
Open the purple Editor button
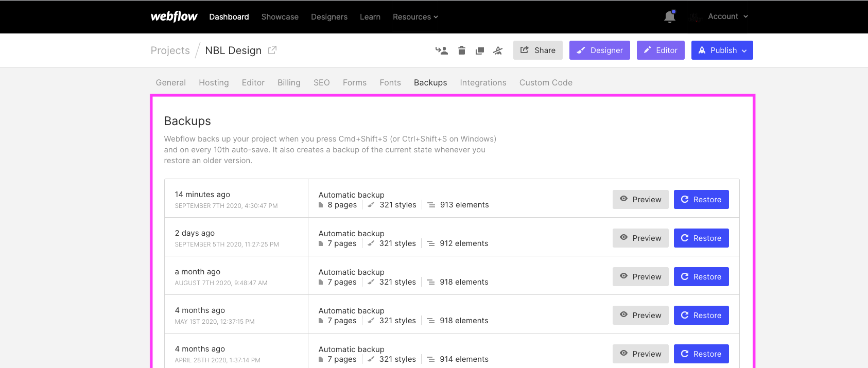click(661, 50)
